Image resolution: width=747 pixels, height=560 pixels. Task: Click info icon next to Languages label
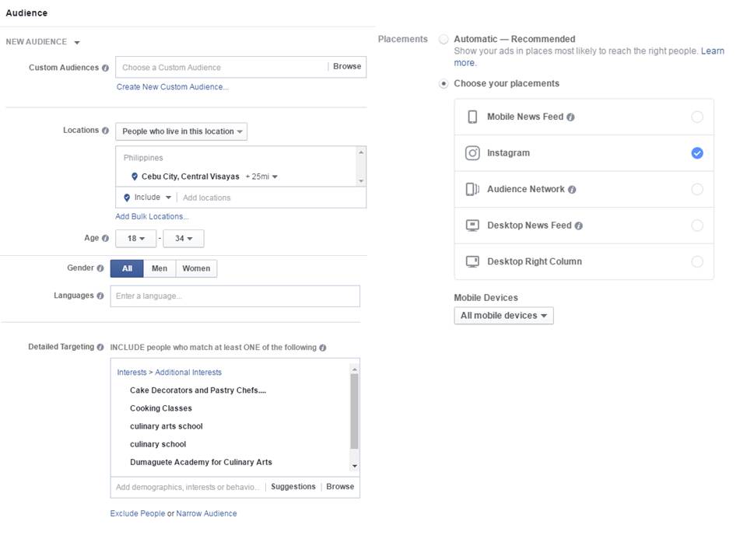[100, 296]
